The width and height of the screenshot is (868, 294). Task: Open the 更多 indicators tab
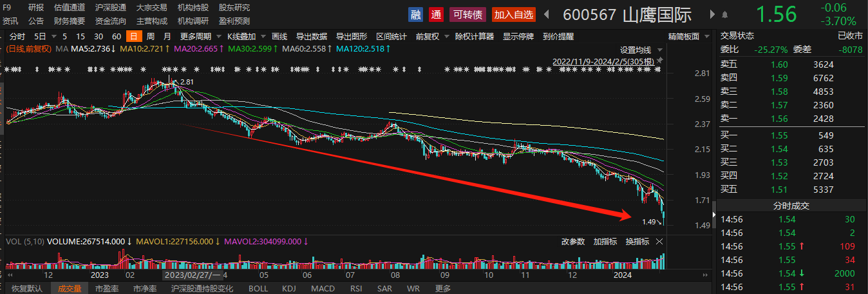tap(442, 288)
